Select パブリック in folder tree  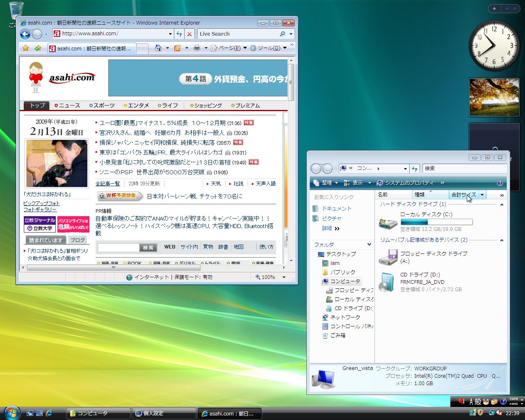click(x=339, y=272)
